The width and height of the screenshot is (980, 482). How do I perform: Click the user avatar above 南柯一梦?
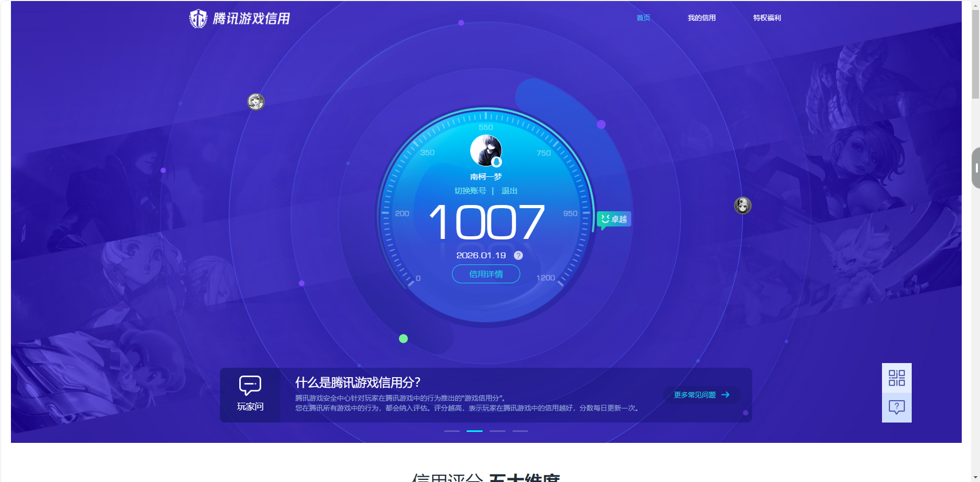click(x=485, y=150)
